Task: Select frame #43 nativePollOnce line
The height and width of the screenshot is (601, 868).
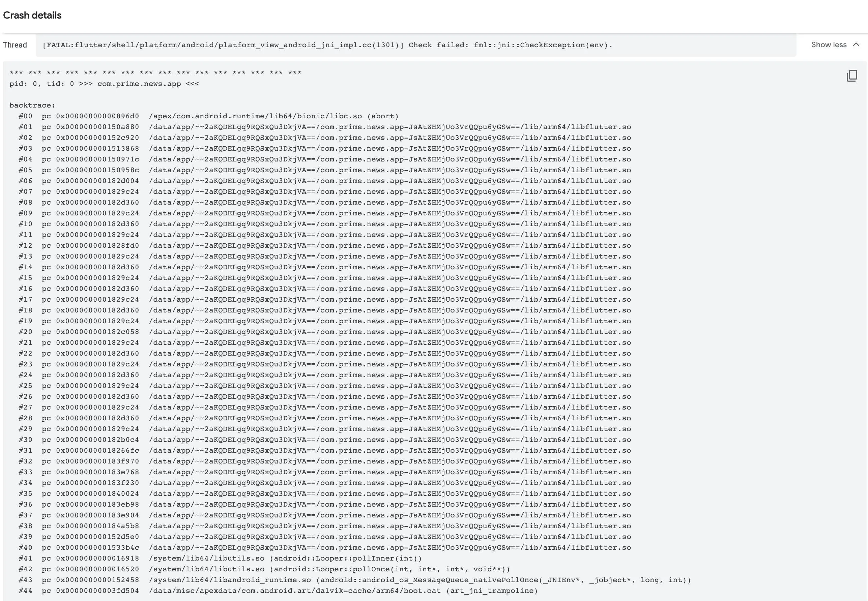Action: click(x=354, y=580)
